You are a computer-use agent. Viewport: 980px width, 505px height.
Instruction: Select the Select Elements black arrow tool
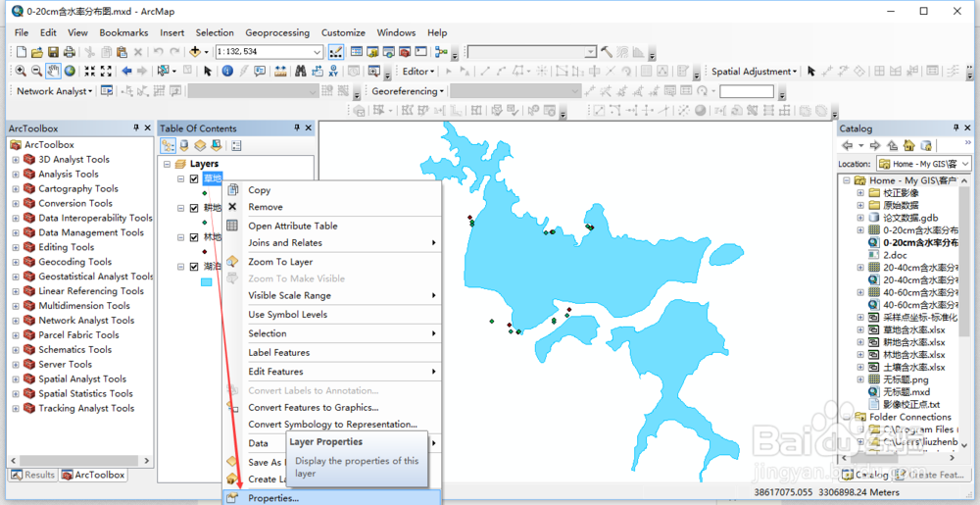pyautogui.click(x=208, y=72)
